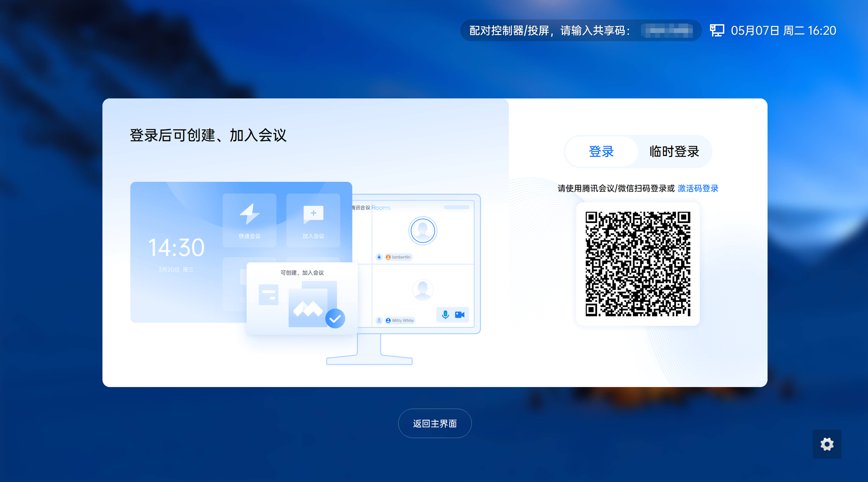868x482 pixels.
Task: Click the 腾讯会议 Rooms label
Action: [371, 208]
